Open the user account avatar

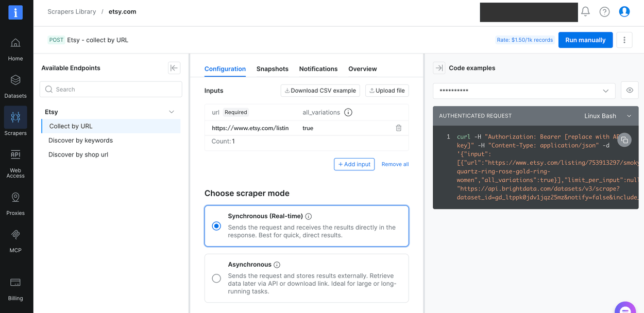coord(624,11)
